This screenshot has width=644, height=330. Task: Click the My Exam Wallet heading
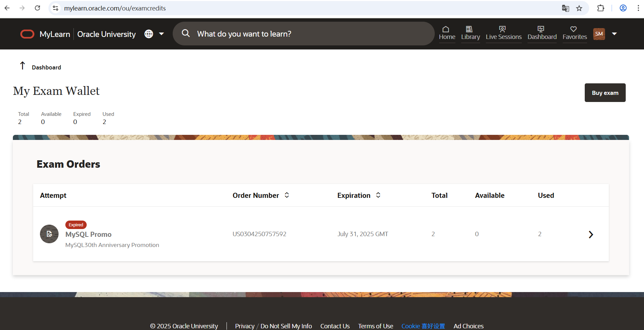pos(56,91)
